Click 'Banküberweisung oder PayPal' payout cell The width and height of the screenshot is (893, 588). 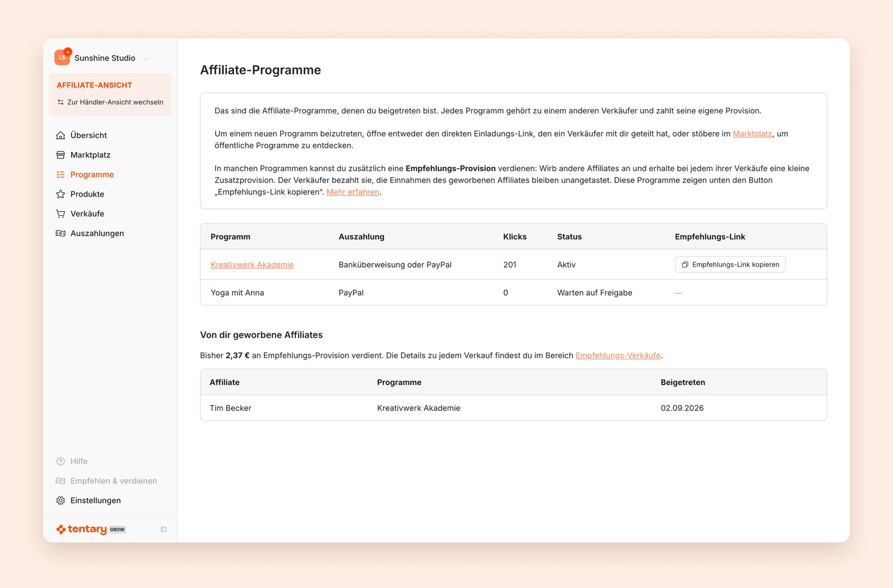point(395,265)
